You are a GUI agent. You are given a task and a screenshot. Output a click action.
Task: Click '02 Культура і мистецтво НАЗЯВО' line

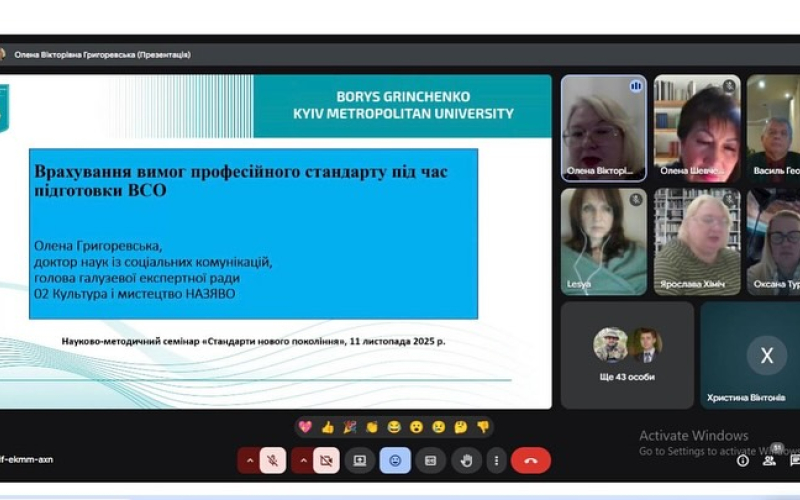pyautogui.click(x=135, y=294)
